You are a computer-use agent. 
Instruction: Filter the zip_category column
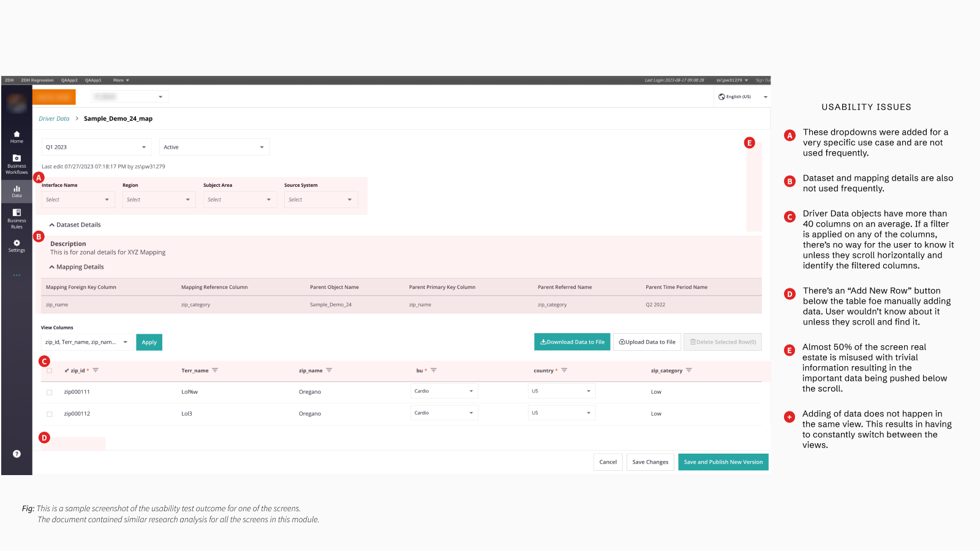(689, 370)
